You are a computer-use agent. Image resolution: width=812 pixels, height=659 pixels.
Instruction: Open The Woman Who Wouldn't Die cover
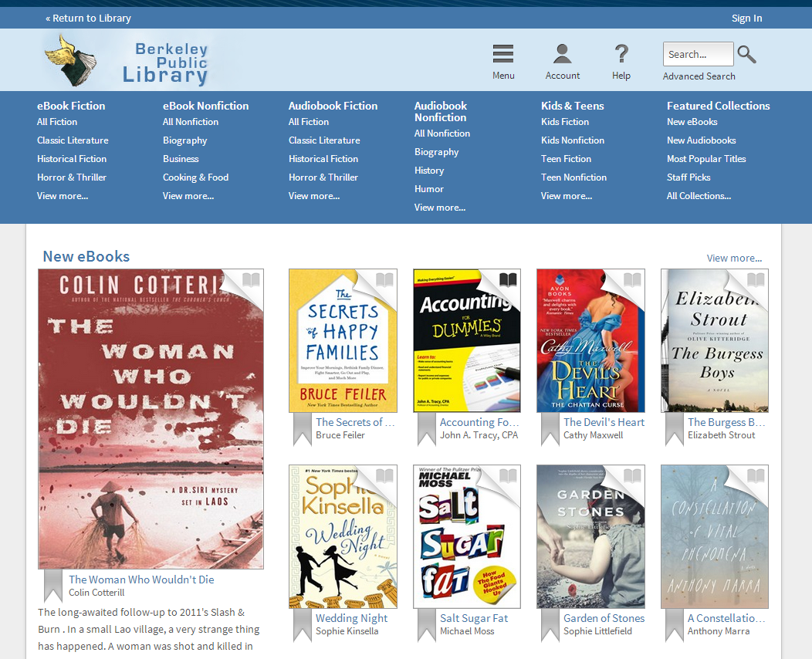[151, 419]
